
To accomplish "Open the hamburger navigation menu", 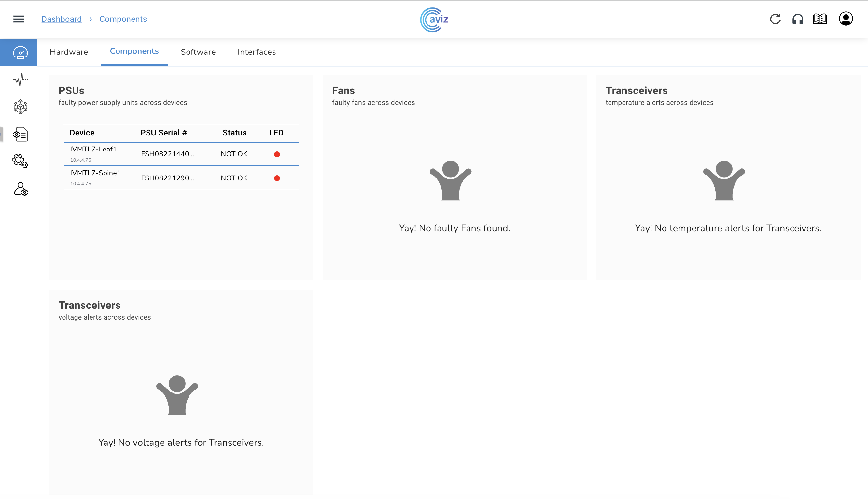I will (x=19, y=19).
